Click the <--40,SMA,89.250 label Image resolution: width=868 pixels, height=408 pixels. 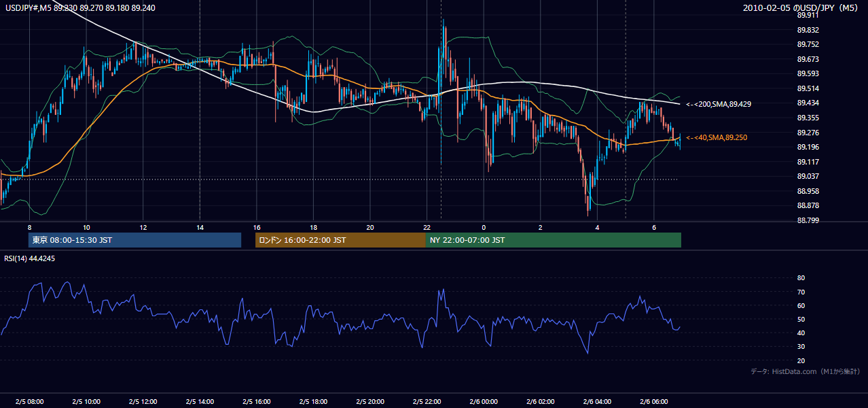tap(716, 137)
